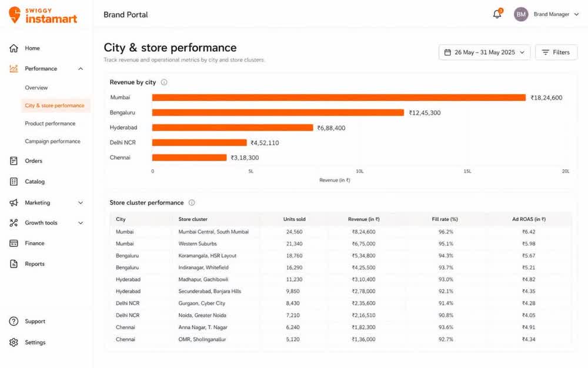
Task: Click the Ad ROAS column header
Action: coord(529,219)
